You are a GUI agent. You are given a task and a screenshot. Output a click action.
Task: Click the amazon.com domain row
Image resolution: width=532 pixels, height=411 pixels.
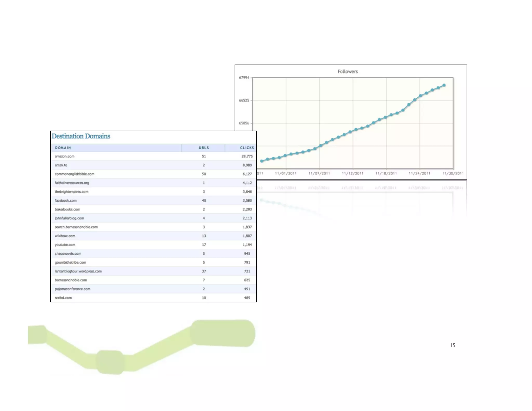click(x=64, y=156)
